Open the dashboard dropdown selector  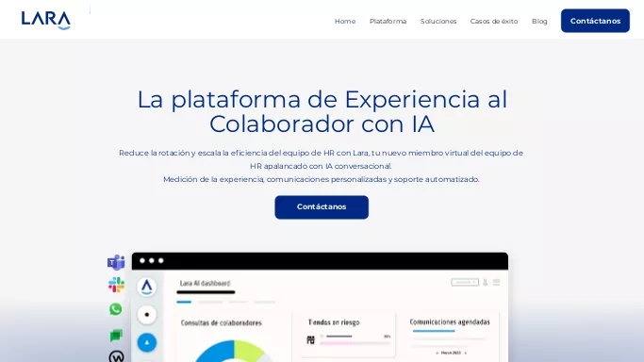point(465,283)
